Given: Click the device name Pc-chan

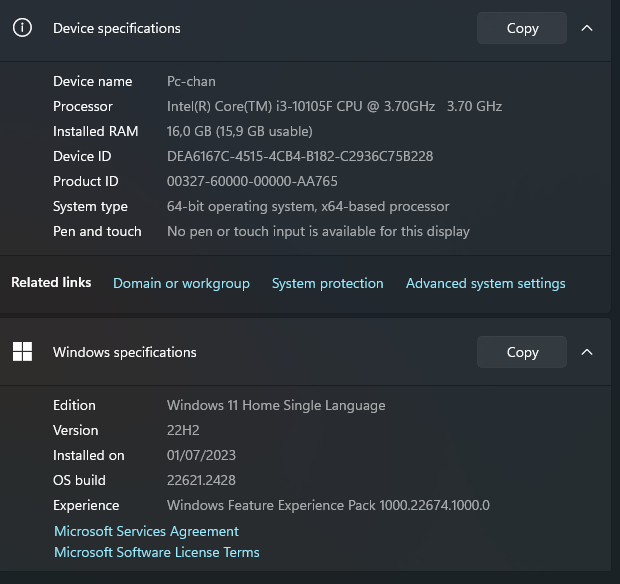Looking at the screenshot, I should point(191,81).
